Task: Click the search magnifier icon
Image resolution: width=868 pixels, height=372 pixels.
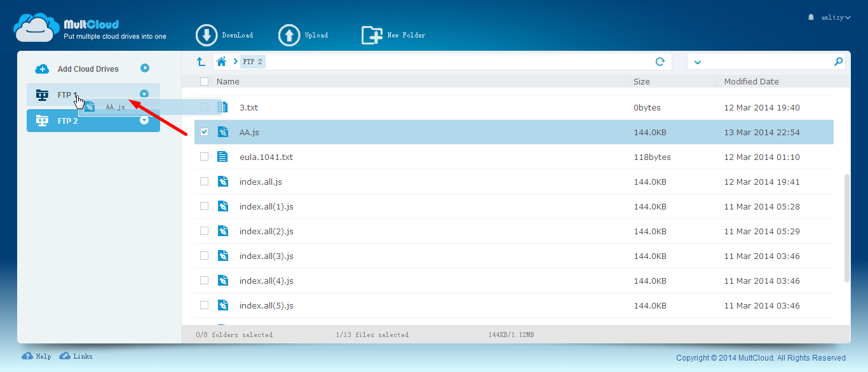Action: click(839, 62)
